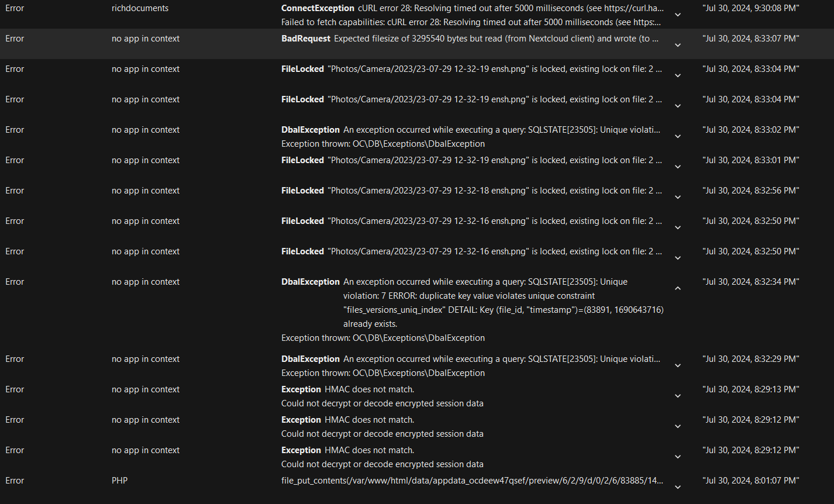Click the ConnectException title text
834x504 pixels.
[x=318, y=8]
